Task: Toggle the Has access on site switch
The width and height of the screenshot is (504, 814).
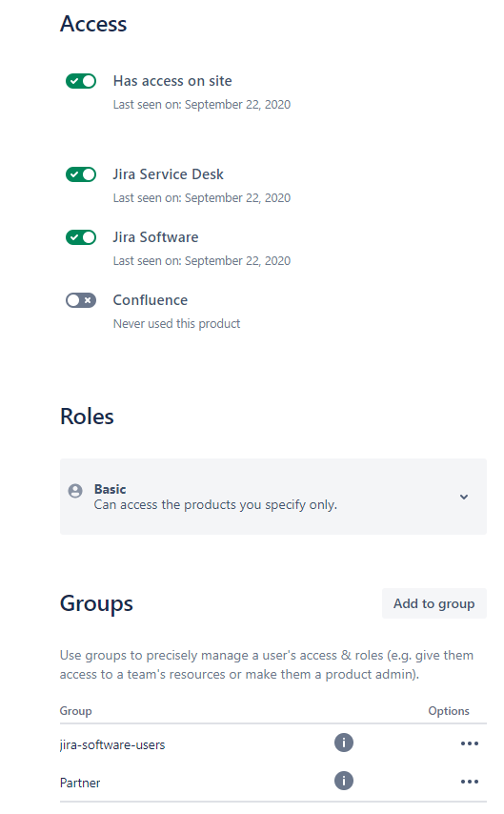Action: [81, 81]
